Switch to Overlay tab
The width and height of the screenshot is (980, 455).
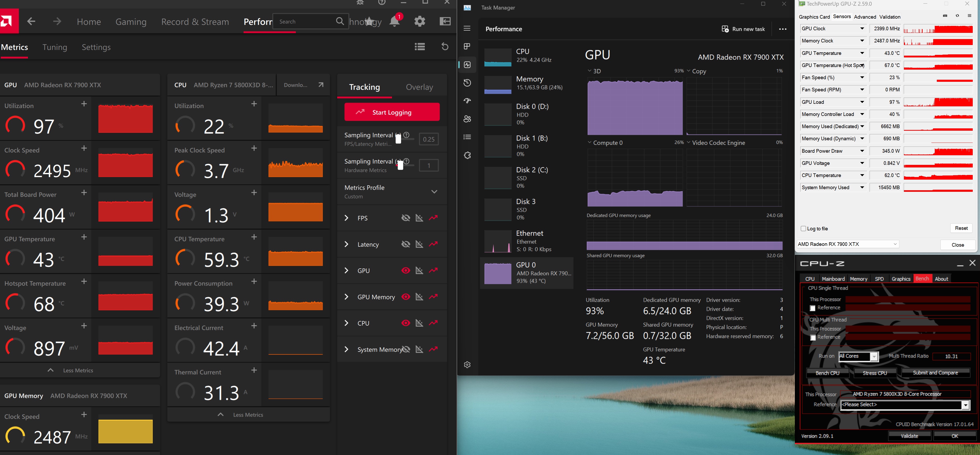419,87
